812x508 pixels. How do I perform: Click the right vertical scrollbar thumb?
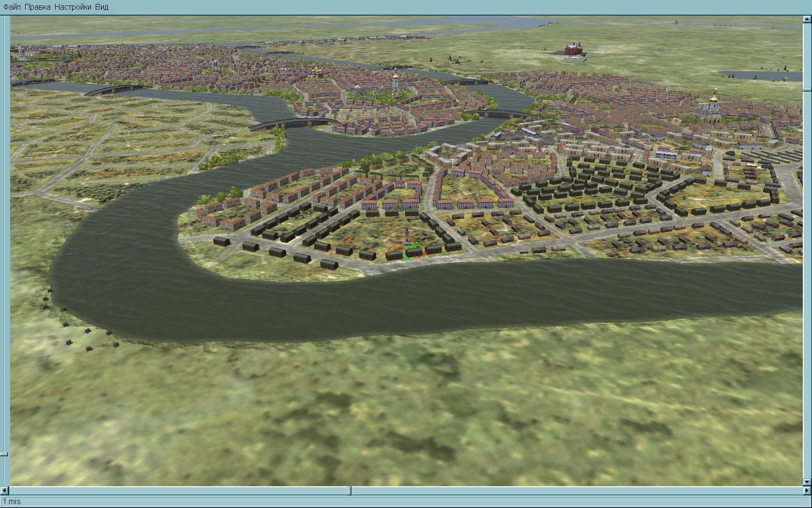click(x=807, y=90)
